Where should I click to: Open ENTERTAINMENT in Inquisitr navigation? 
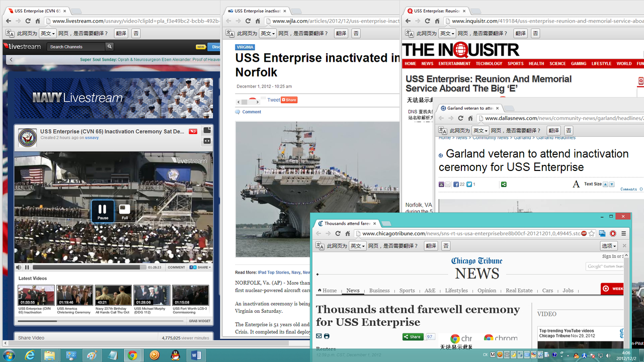(x=454, y=64)
